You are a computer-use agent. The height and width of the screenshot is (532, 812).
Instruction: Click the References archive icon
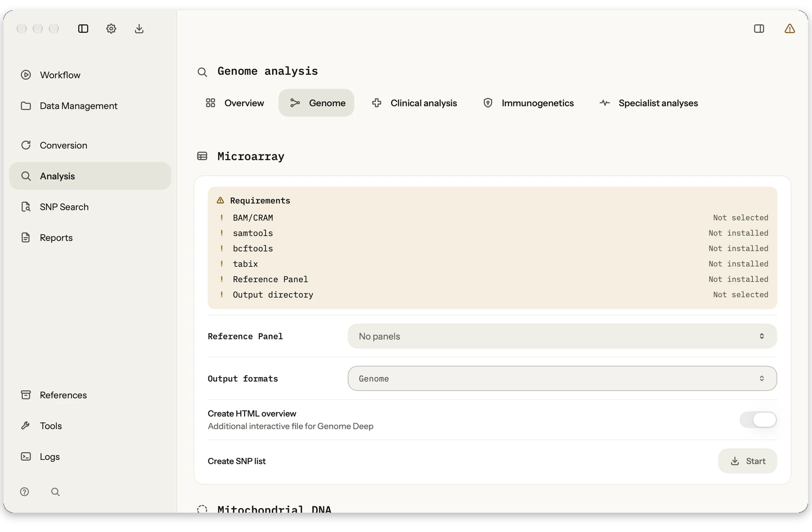click(26, 395)
